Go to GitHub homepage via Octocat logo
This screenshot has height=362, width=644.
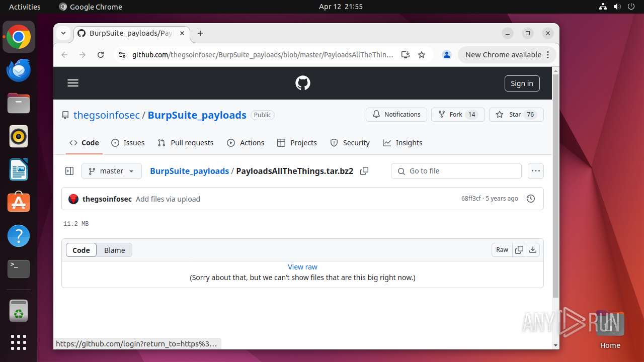coord(303,83)
